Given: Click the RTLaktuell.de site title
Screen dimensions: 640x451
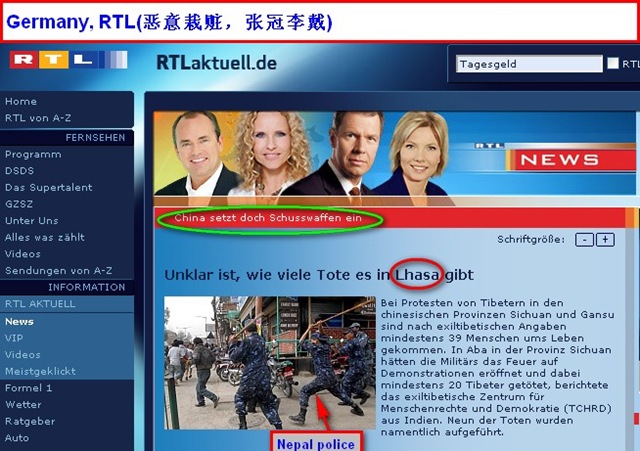Looking at the screenshot, I should click(216, 63).
